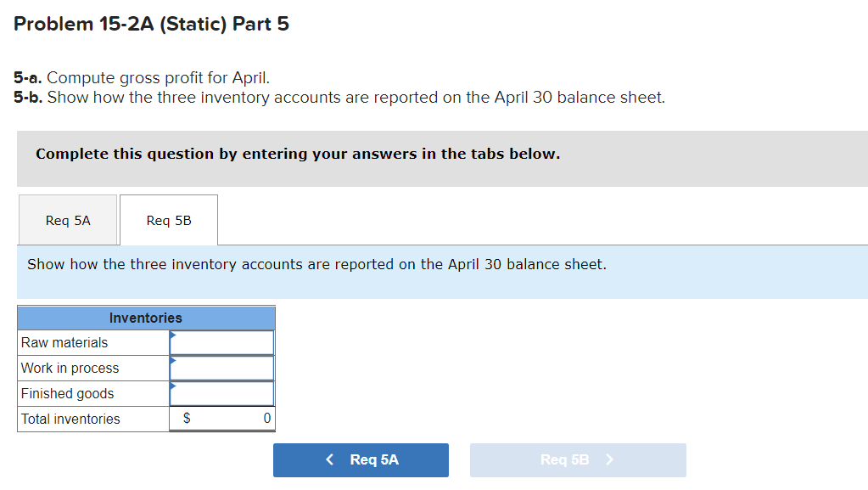Screen dimensions: 868x490
Task: Click the Inventories table header
Action: [146, 318]
